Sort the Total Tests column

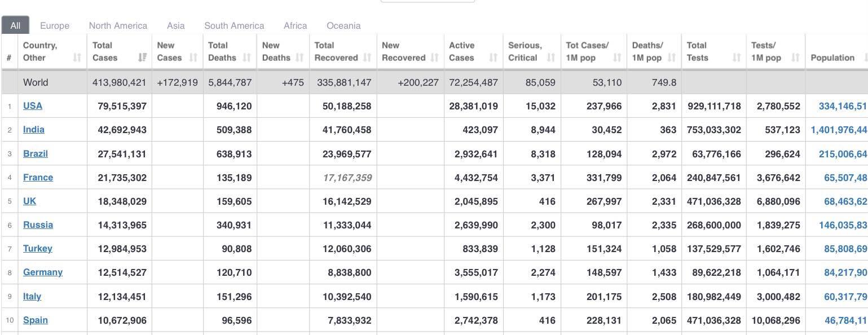click(x=737, y=58)
